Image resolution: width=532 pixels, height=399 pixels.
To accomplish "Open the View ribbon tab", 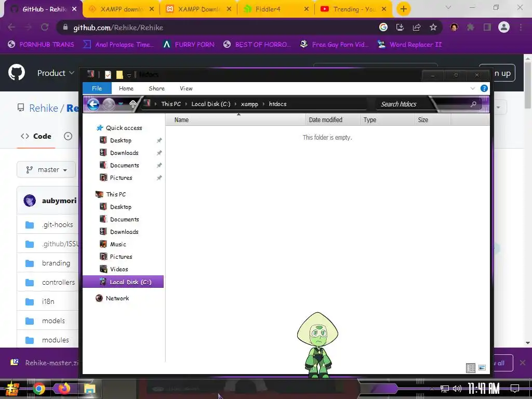I will (x=186, y=88).
